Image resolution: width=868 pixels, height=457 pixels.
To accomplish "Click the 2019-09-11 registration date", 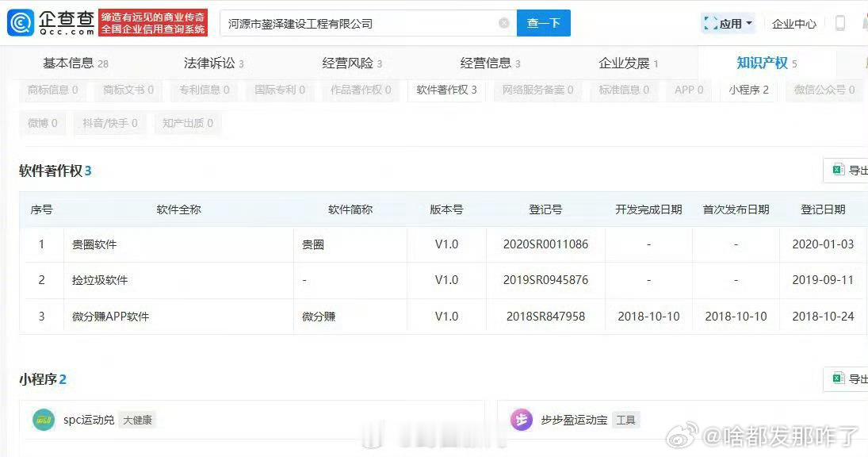I will point(823,280).
